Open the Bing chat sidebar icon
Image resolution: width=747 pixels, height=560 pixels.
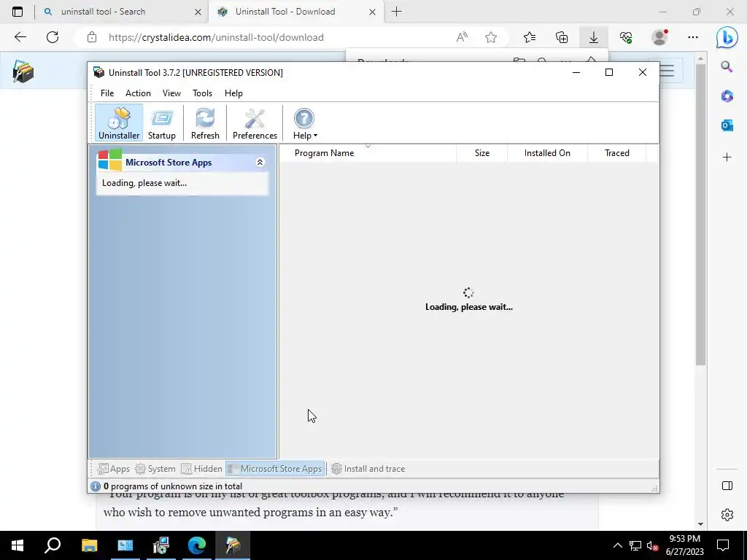coord(727,37)
